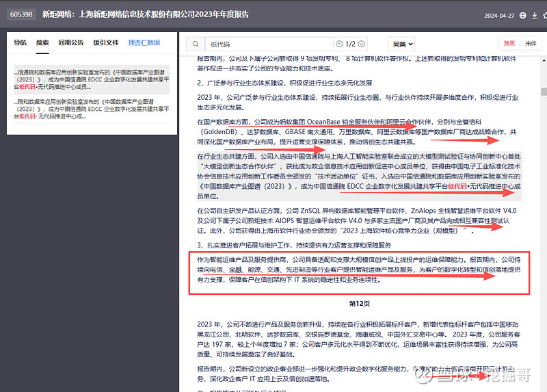Click the paragraph starting 在国产数据库方面
The width and height of the screenshot is (547, 392).
pyautogui.click(x=357, y=131)
